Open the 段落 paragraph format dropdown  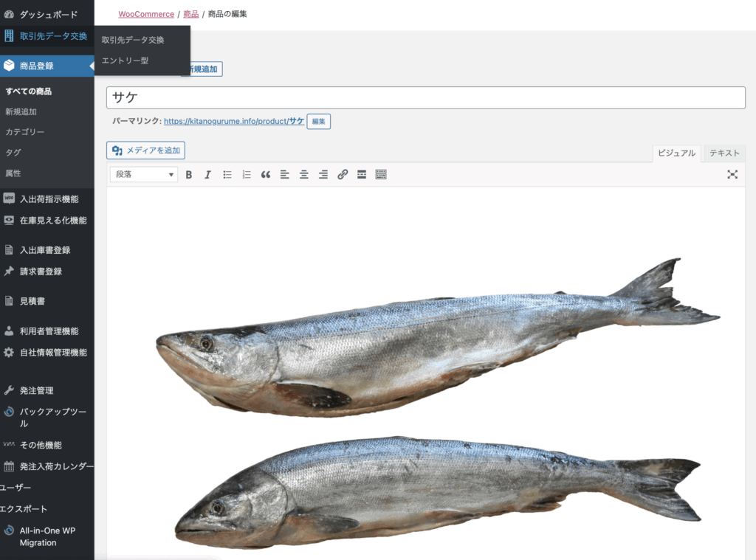145,175
